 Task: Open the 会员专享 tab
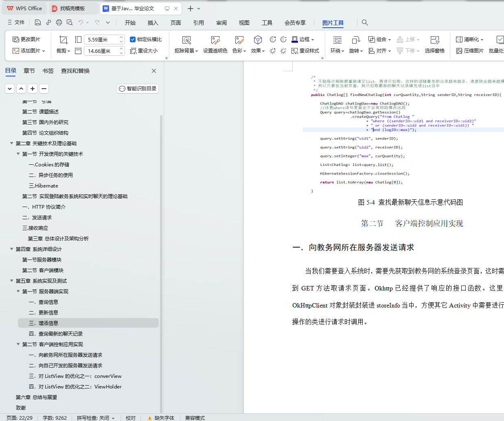click(295, 23)
